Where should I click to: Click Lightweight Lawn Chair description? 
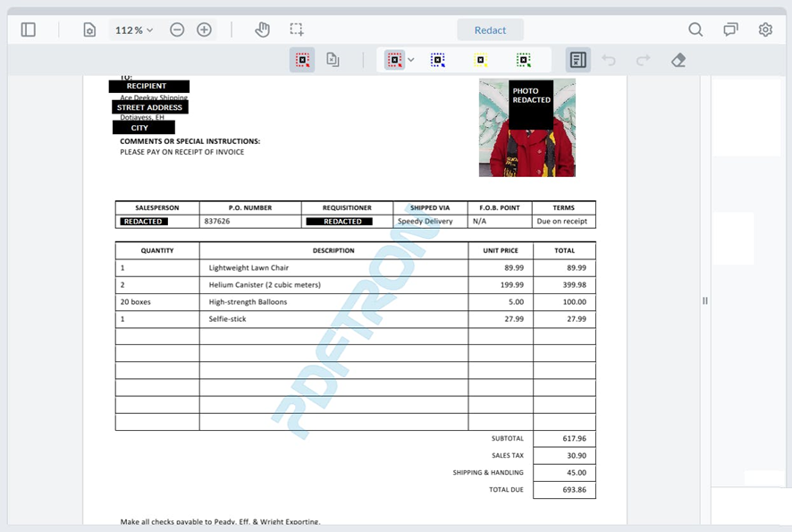(249, 267)
